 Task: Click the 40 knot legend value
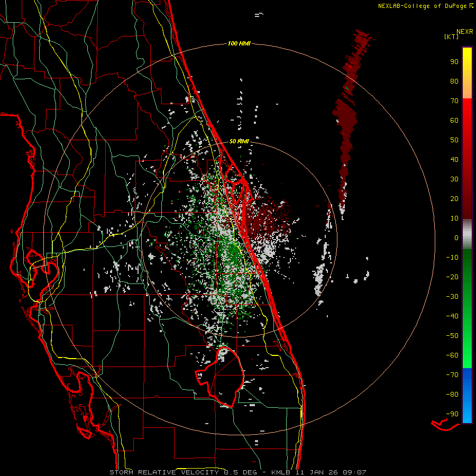[454, 160]
